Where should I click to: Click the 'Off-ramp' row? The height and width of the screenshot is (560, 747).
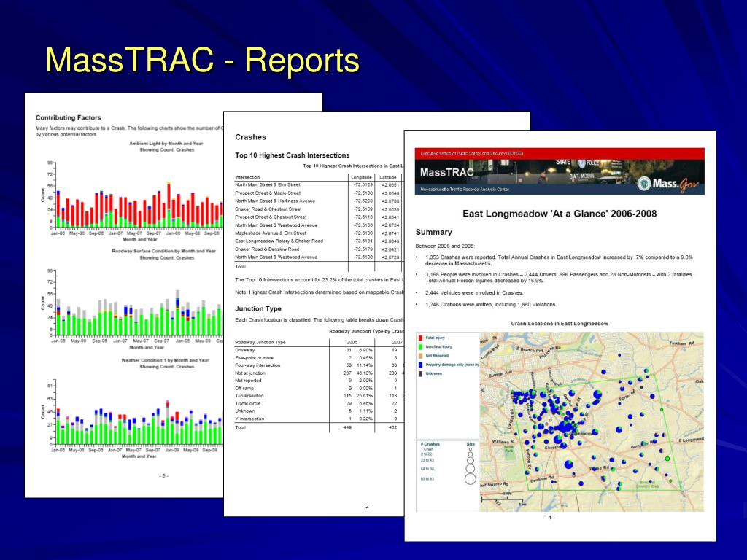point(318,388)
